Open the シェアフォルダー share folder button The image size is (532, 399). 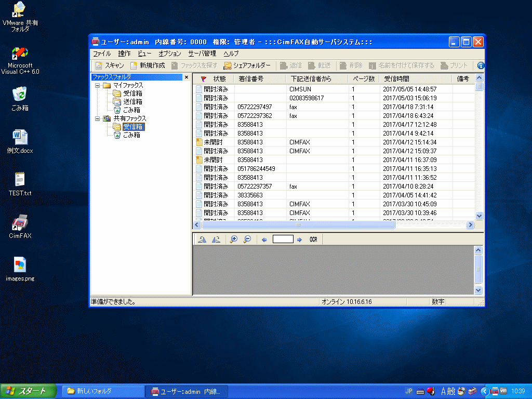[x=247, y=65]
